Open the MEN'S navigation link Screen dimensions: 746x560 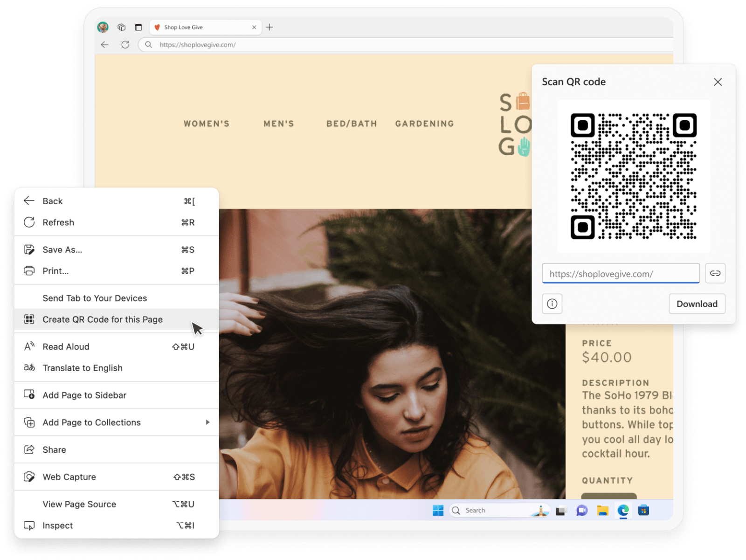[279, 124]
